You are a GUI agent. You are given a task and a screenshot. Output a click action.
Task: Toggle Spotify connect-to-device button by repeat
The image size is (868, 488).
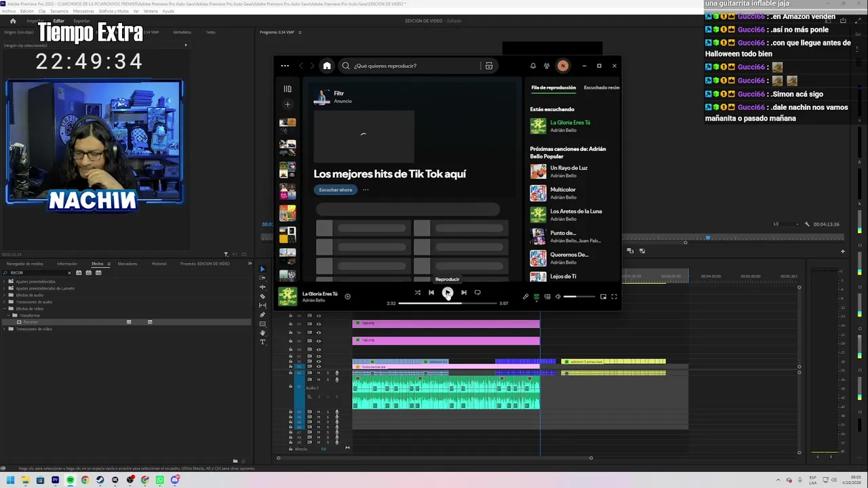click(x=477, y=293)
